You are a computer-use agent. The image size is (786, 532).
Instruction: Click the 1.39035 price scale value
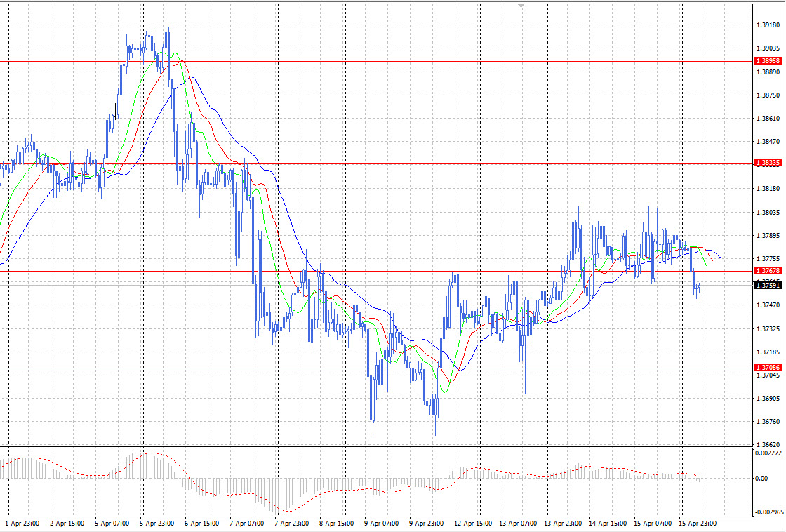(768, 48)
